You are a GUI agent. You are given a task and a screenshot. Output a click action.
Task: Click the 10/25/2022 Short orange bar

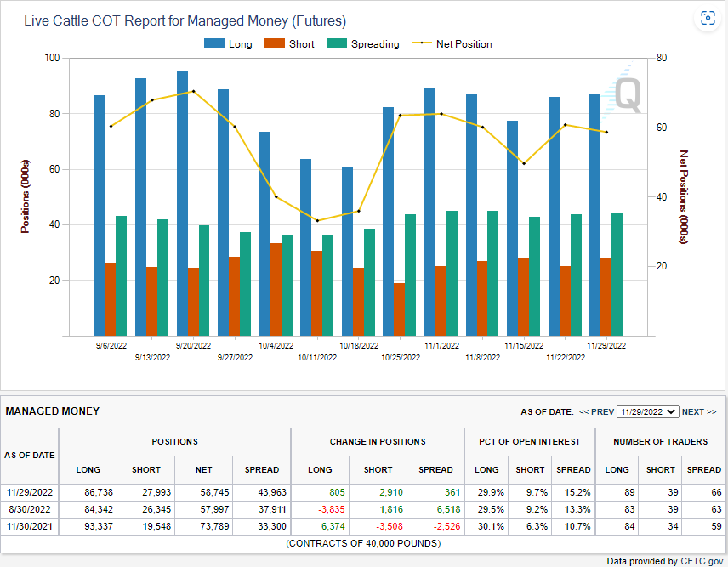pyautogui.click(x=399, y=309)
